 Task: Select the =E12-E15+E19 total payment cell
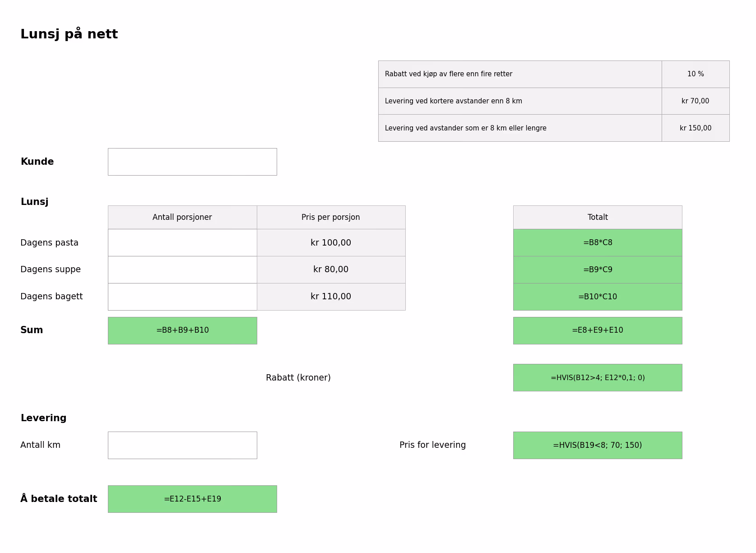pos(192,499)
